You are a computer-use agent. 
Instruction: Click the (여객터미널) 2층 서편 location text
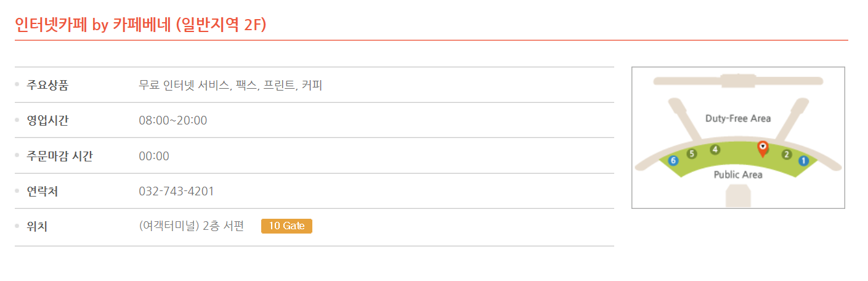192,226
